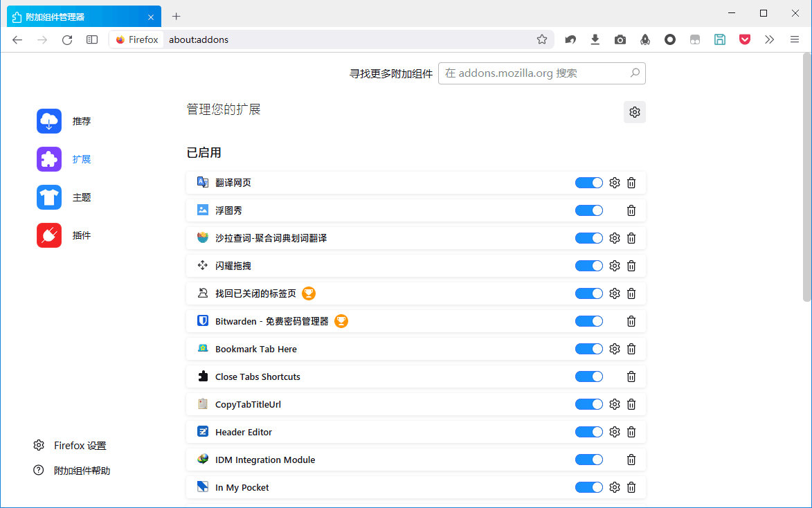812x508 pixels.
Task: Click the camera screenshot toolbar icon
Action: coord(620,39)
